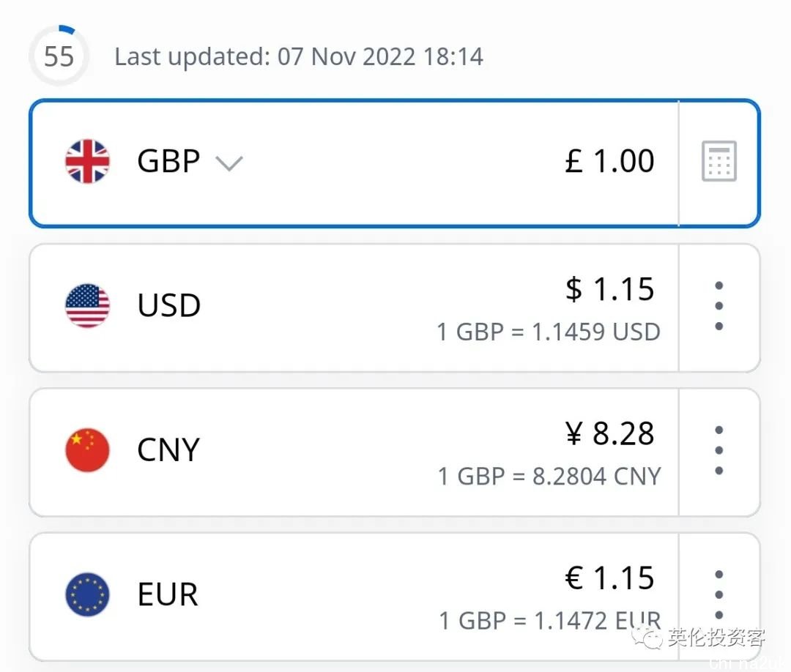Open the three-dot menu for CNY
Image resolution: width=791 pixels, height=672 pixels.
tap(718, 450)
